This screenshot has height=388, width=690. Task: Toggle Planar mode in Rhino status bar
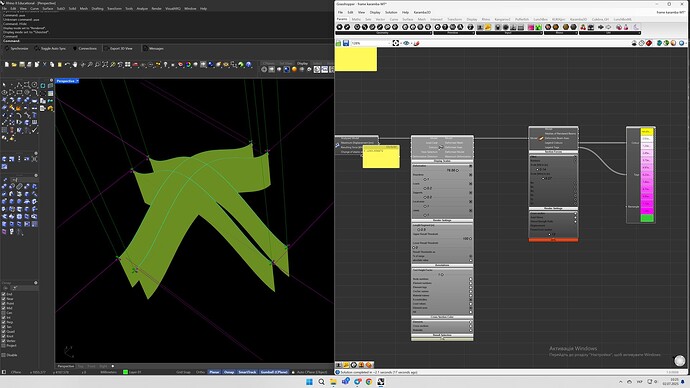214,372
